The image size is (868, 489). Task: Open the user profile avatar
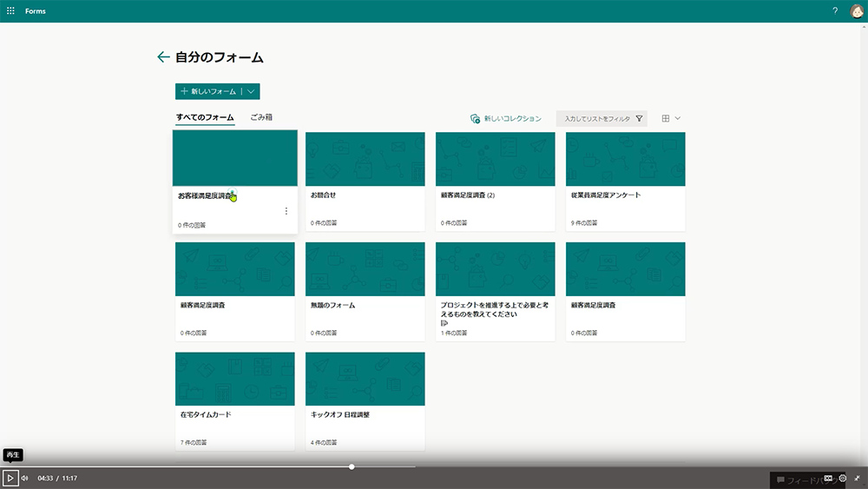tap(857, 11)
